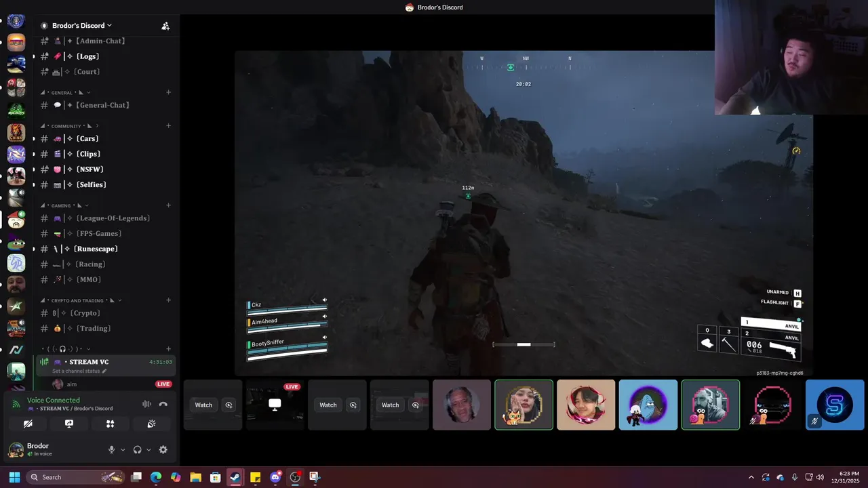Screen dimensions: 868x488
Task: Select the blue S logo participant tile
Action: click(x=835, y=405)
